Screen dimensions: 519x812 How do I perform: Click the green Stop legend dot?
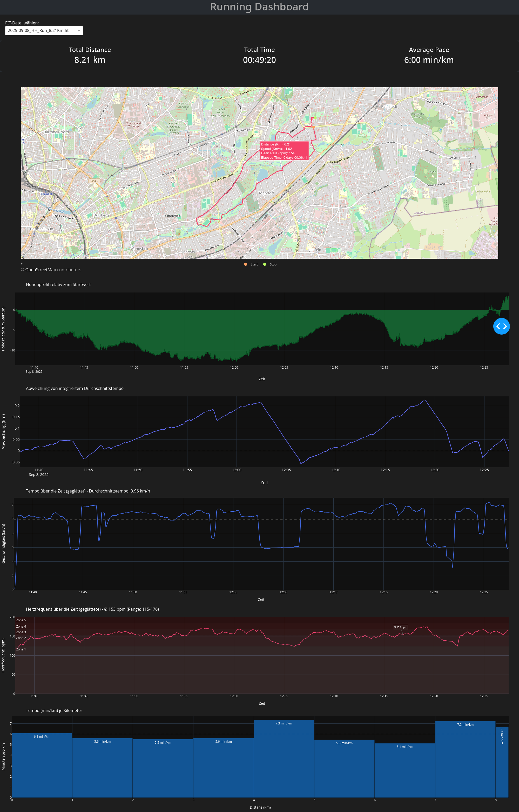pyautogui.click(x=265, y=264)
